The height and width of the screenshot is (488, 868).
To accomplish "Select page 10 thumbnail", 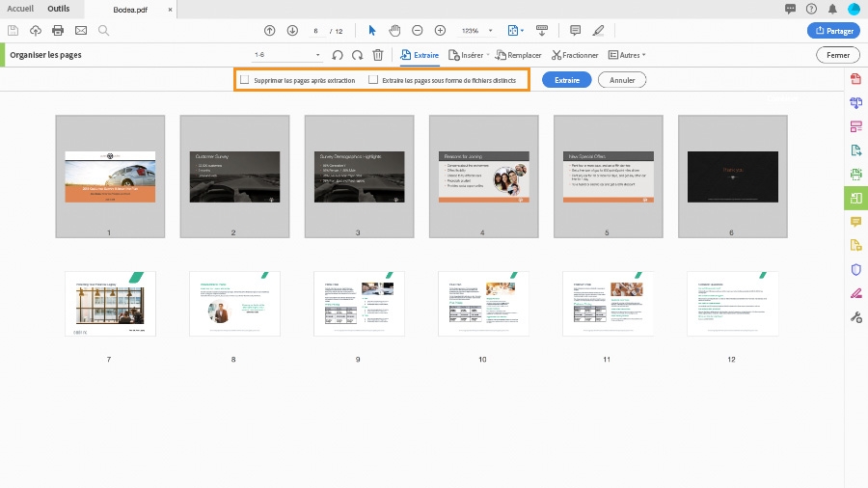I will 484,304.
